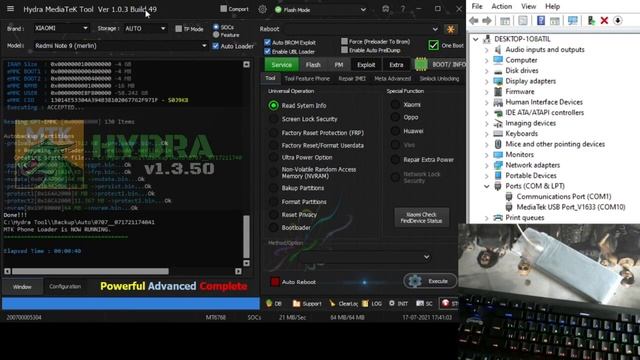Uncheck Auto BROM Exploit
The height and width of the screenshot is (360, 640).
click(267, 42)
